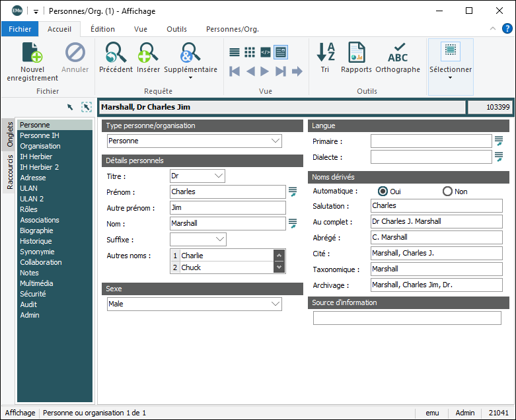Select the Oui radio button

(x=383, y=192)
